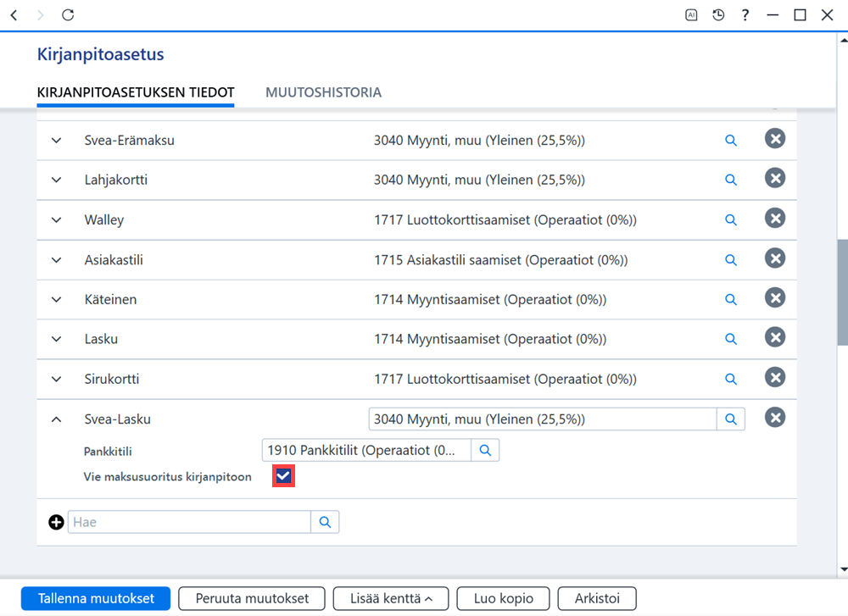Click the plus icon to add a row
The width and height of the screenshot is (848, 616).
coord(56,522)
